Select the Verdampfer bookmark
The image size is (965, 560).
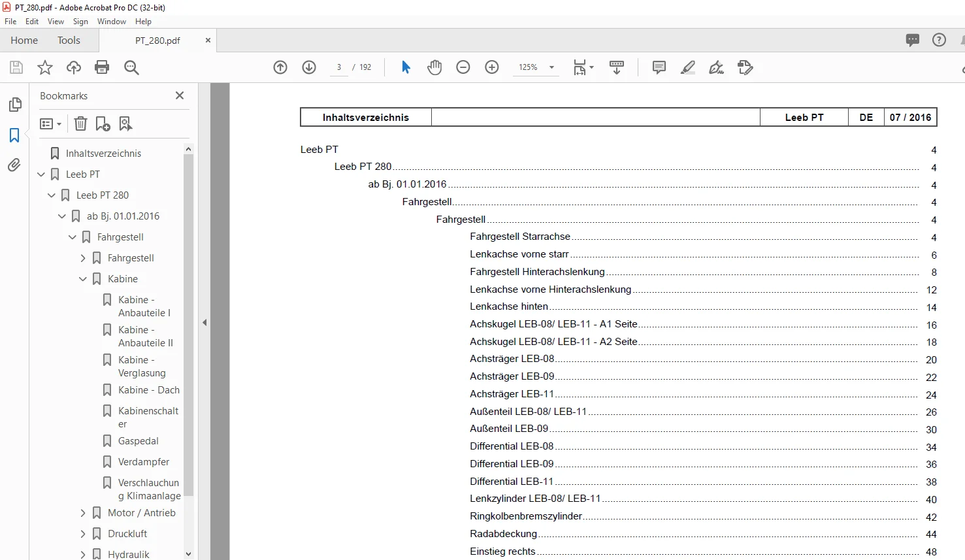144,462
